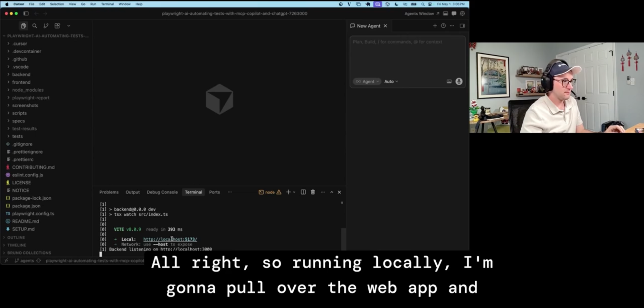Open the Selection menu in menu bar
The width and height of the screenshot is (644, 308).
pyautogui.click(x=57, y=4)
